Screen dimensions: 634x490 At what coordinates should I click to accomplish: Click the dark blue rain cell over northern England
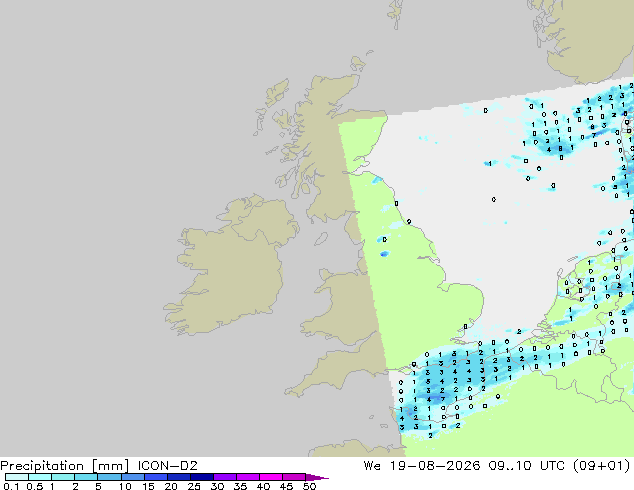(x=384, y=254)
